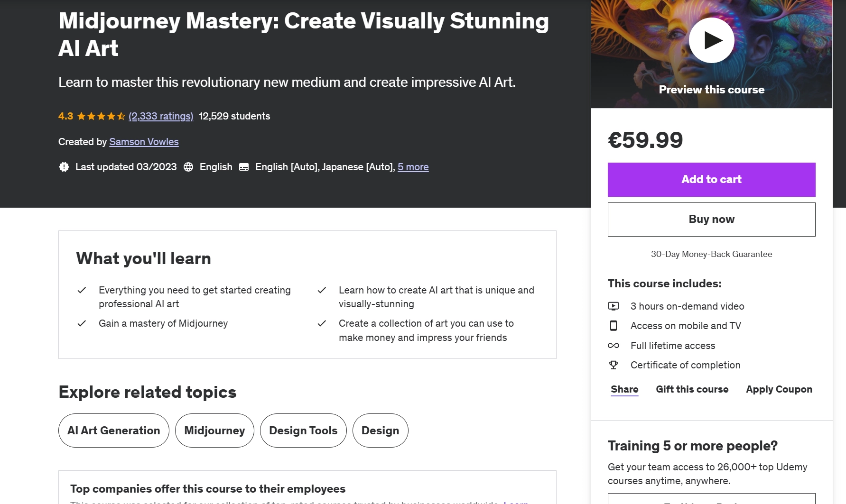Click the certificate trophy icon

click(x=614, y=365)
